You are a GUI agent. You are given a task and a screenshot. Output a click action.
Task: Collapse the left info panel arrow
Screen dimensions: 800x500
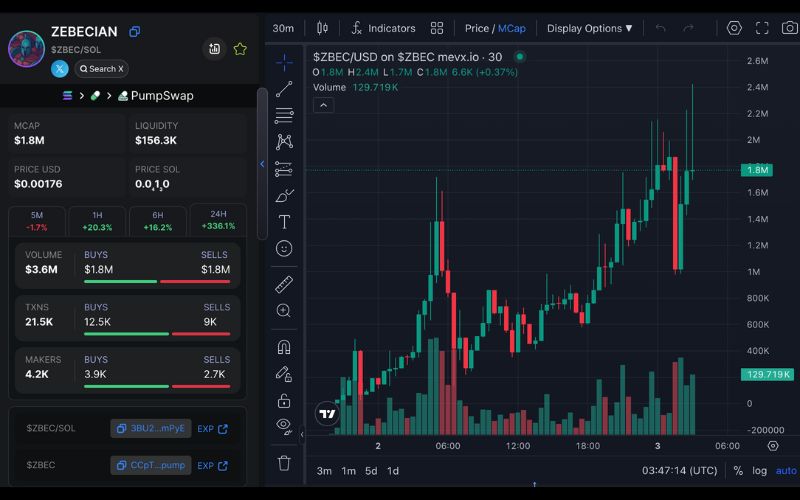[262, 164]
